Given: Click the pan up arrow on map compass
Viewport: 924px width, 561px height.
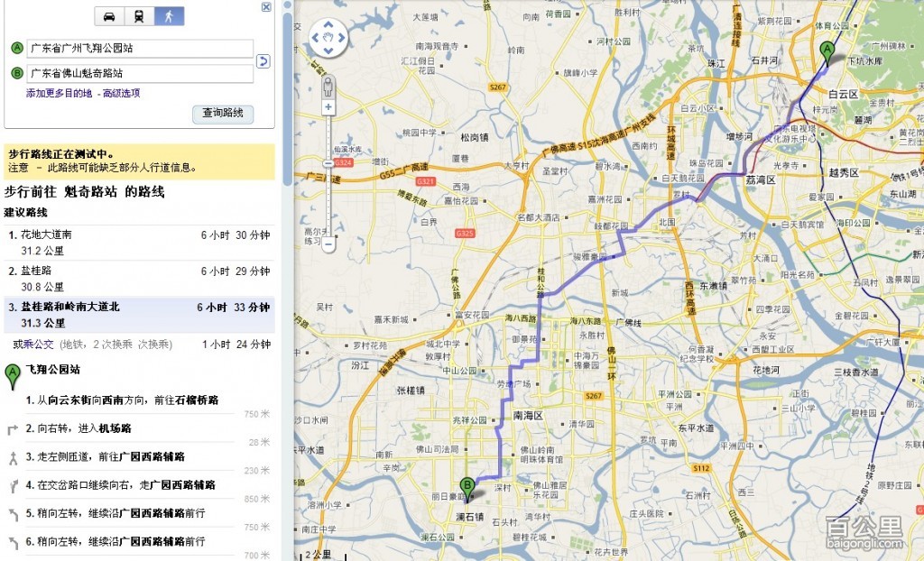Looking at the screenshot, I should click(x=328, y=26).
